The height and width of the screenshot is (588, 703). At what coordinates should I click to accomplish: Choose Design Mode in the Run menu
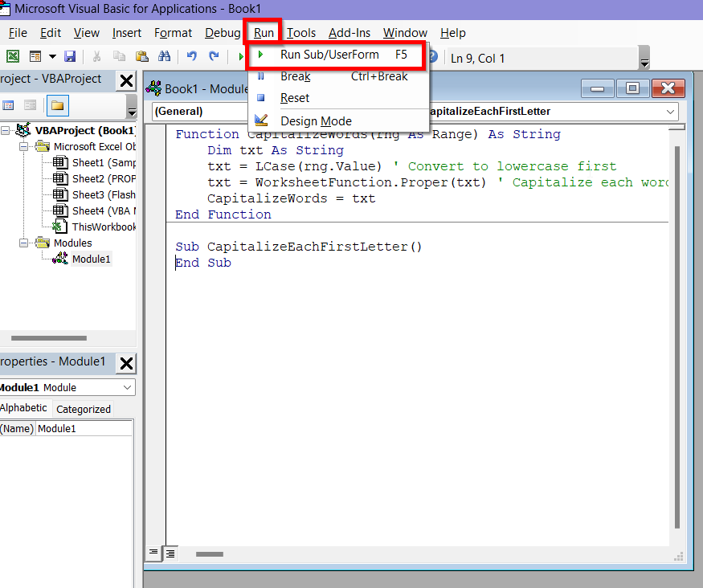338,121
